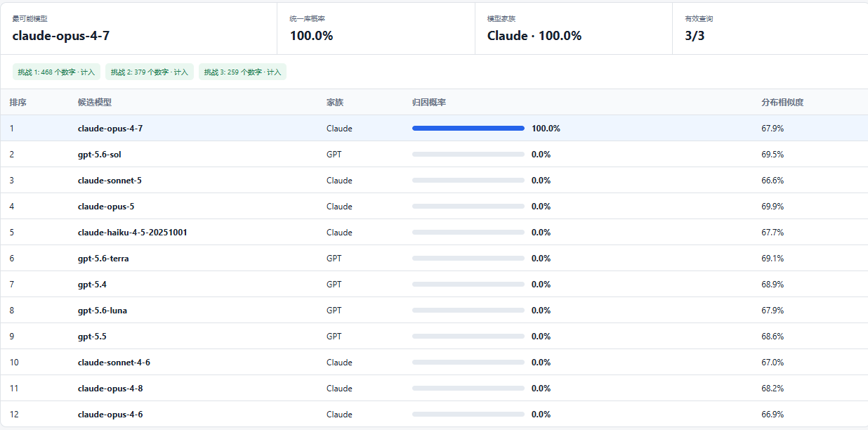
Task: Click the 69.5% similarity value
Action: pyautogui.click(x=772, y=155)
